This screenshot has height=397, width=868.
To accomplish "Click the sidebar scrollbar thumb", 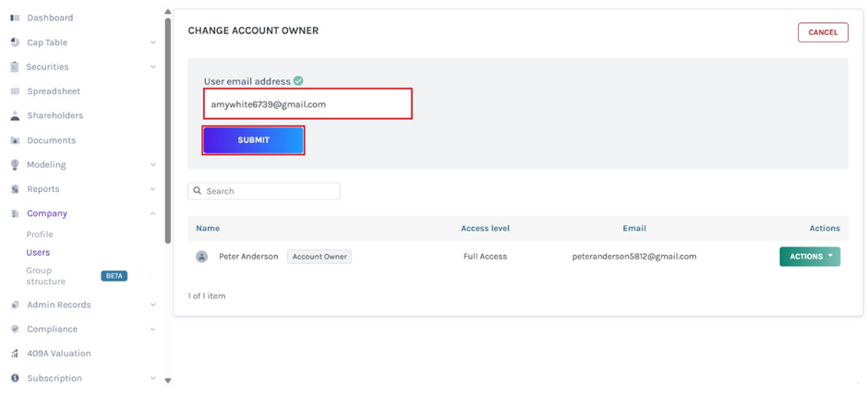I will click(168, 131).
